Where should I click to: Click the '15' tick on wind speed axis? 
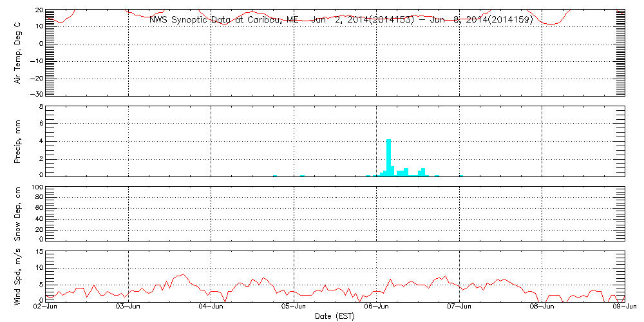point(39,252)
